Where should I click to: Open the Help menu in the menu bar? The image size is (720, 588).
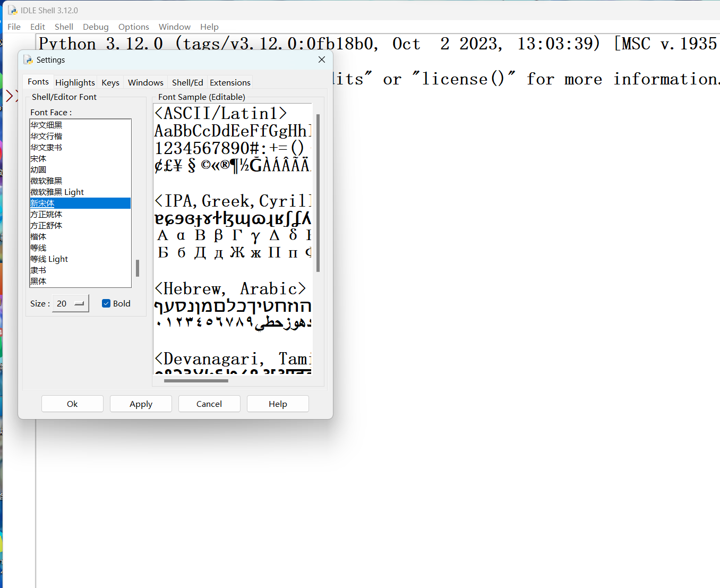coord(209,27)
